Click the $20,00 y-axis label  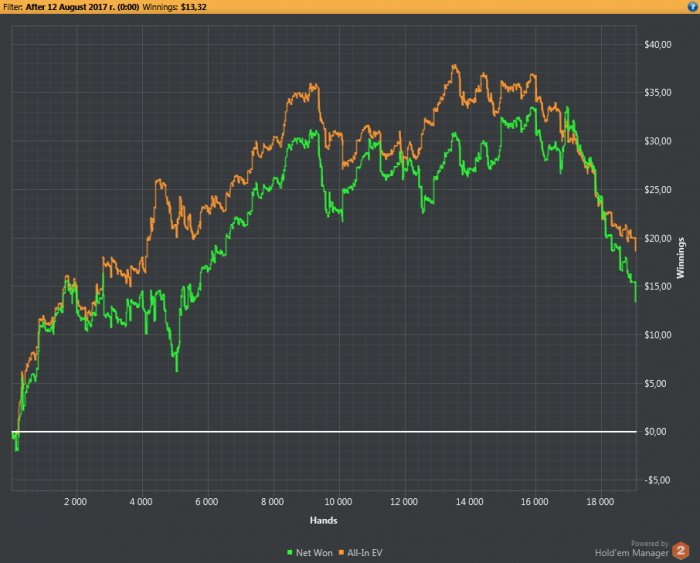[659, 238]
